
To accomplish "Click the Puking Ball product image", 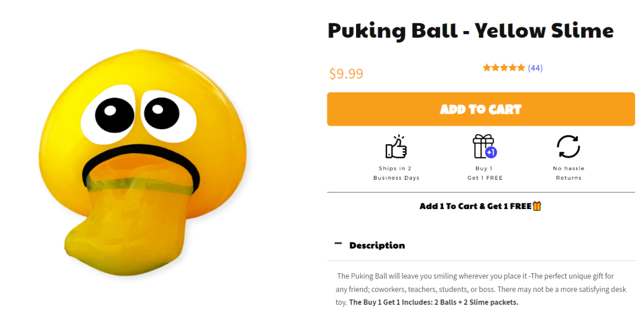I will [x=145, y=162].
